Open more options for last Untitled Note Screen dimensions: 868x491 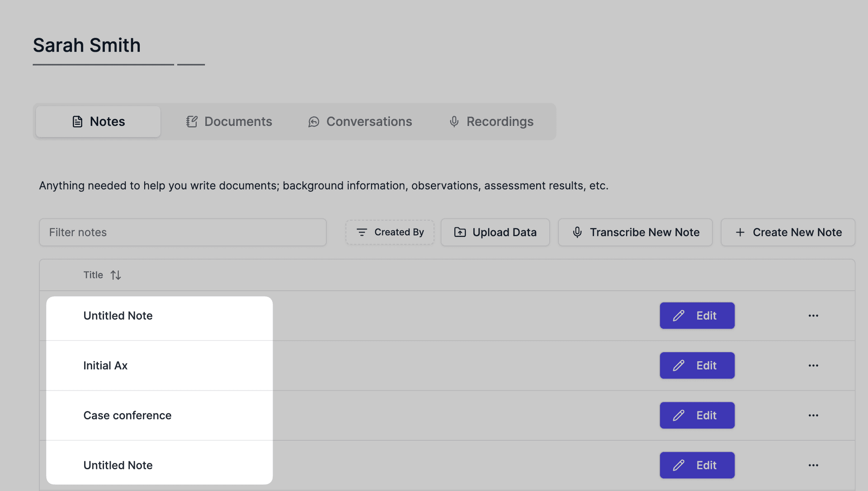813,465
